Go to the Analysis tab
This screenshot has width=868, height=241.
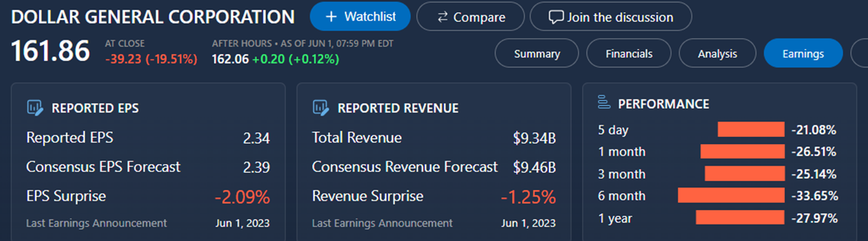(717, 53)
